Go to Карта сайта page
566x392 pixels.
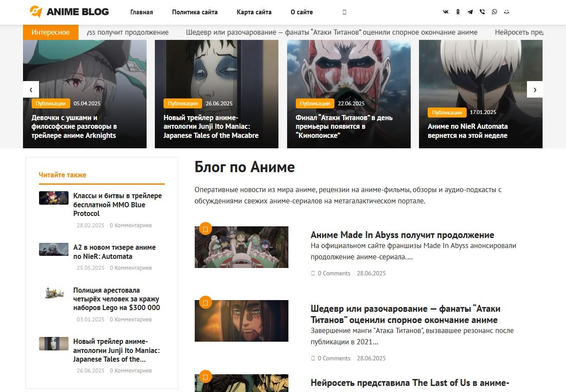(254, 12)
